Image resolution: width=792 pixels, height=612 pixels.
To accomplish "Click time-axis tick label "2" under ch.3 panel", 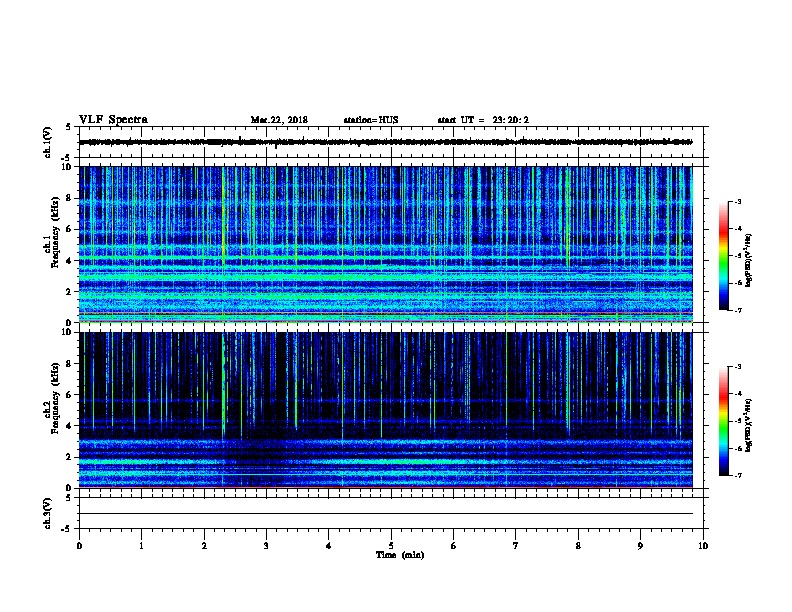I will pos(204,546).
